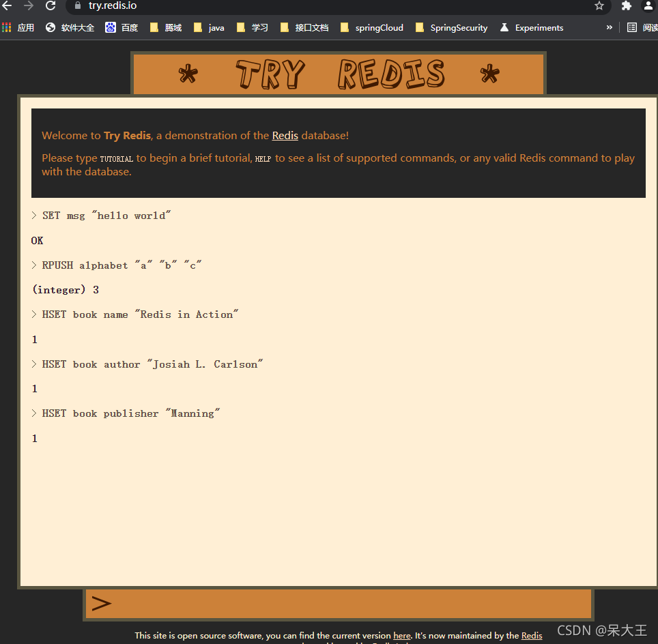Click the command input field at the bottom
The height and width of the screenshot is (644, 658).
[x=339, y=604]
